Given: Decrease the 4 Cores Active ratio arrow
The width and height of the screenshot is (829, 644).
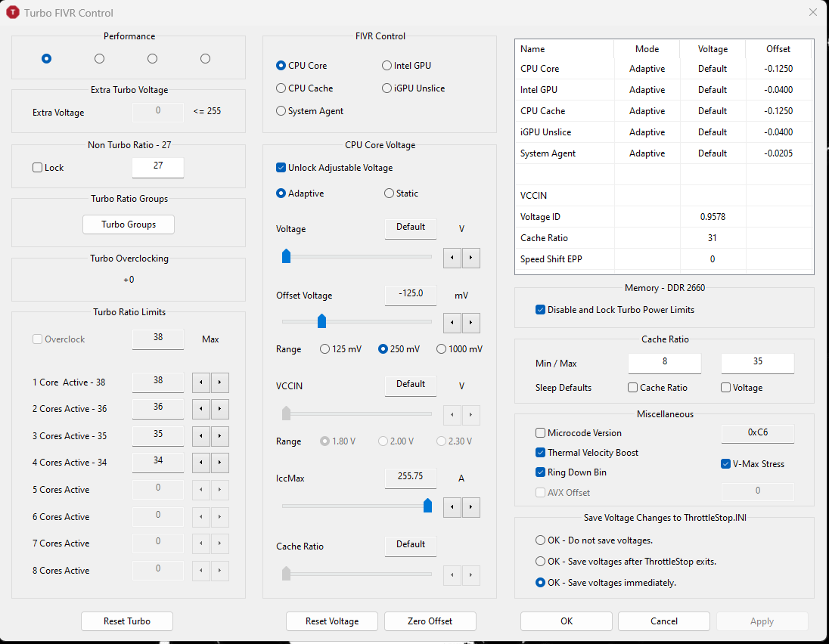Looking at the screenshot, I should [x=201, y=463].
